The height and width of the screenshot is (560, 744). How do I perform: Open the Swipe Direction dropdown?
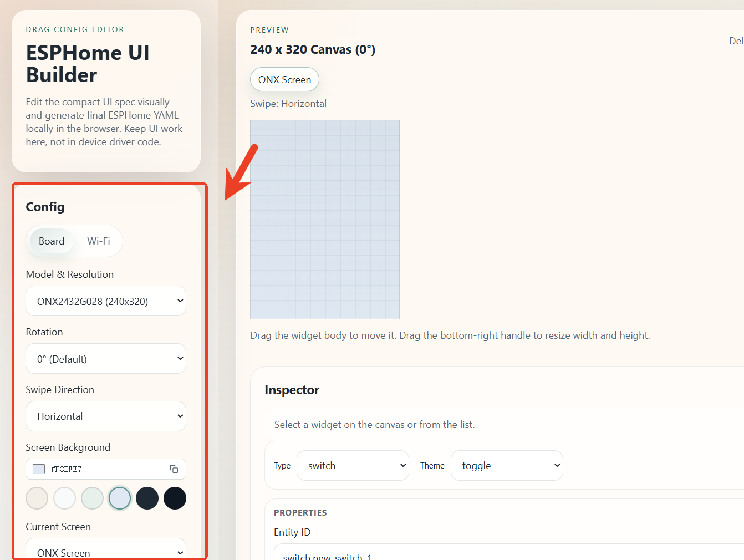point(106,416)
